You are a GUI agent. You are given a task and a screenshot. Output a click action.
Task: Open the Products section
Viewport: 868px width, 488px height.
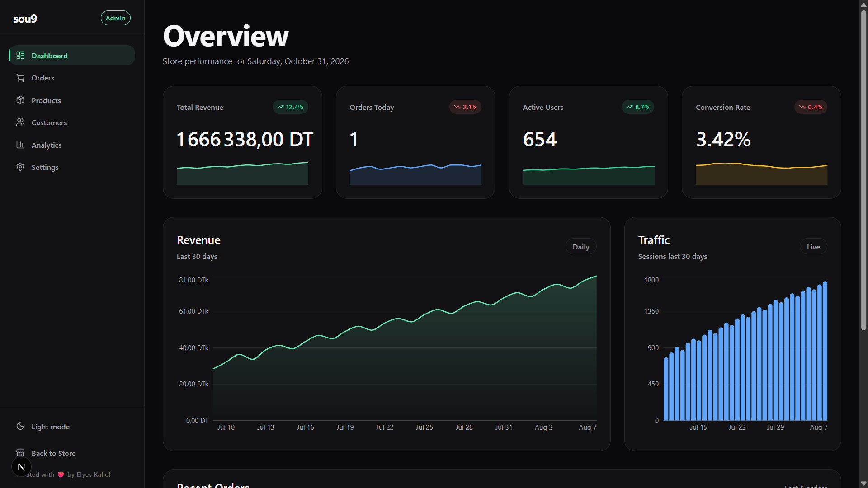[x=72, y=100]
